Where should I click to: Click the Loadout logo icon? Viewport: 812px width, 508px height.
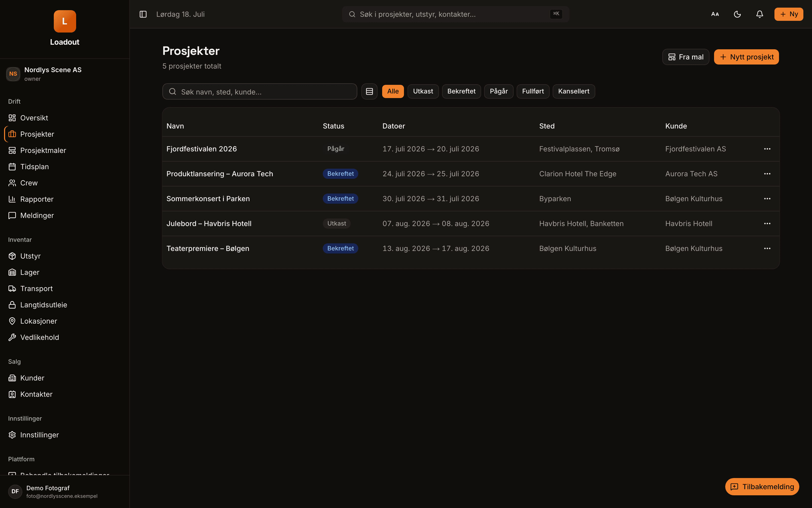[65, 21]
